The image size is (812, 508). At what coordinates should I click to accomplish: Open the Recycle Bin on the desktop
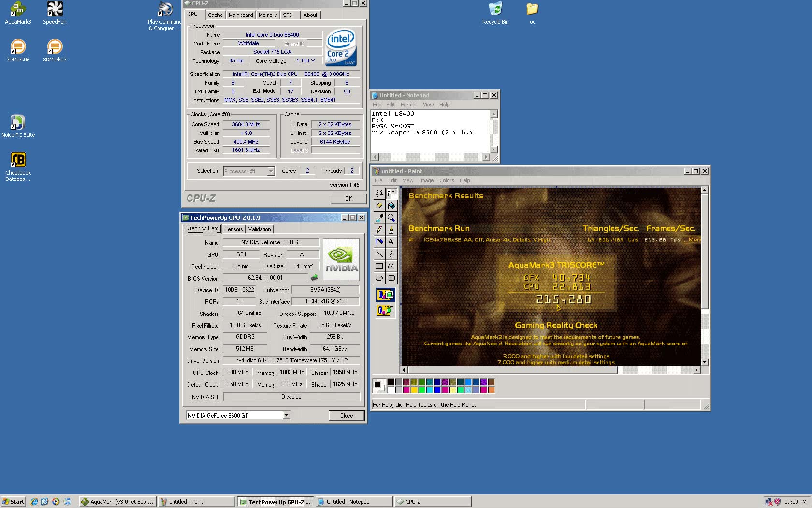tap(495, 13)
